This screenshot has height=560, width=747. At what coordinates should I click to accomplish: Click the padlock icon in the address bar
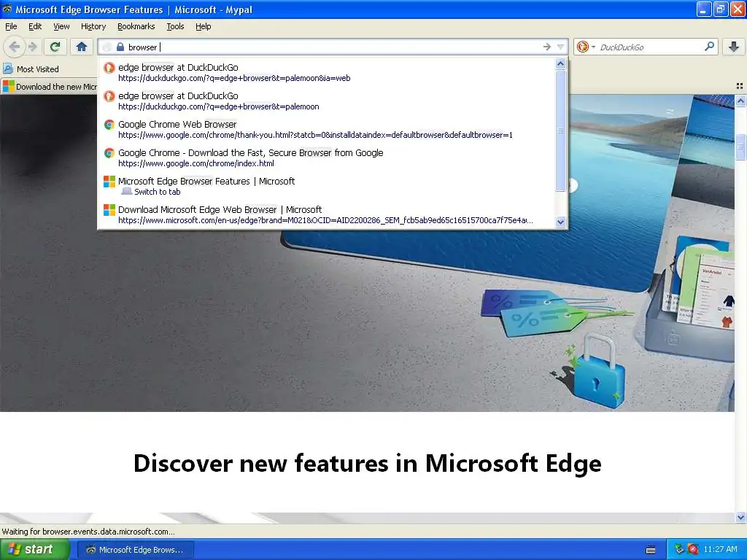pyautogui.click(x=120, y=47)
